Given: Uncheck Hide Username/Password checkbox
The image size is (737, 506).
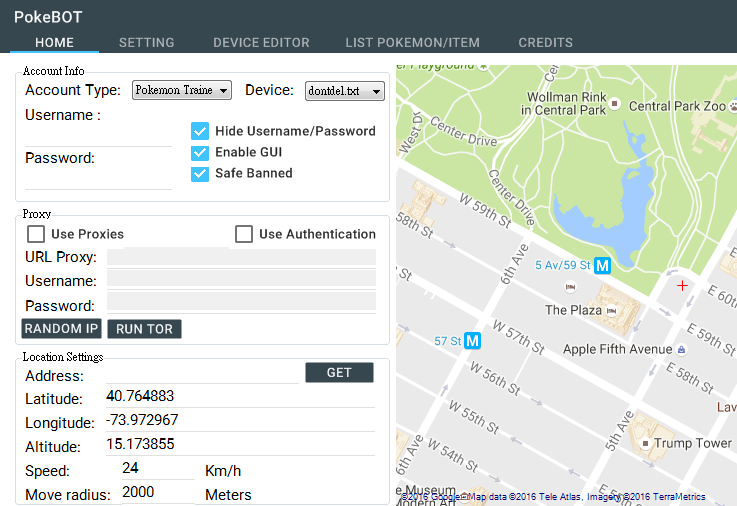Looking at the screenshot, I should tap(200, 131).
